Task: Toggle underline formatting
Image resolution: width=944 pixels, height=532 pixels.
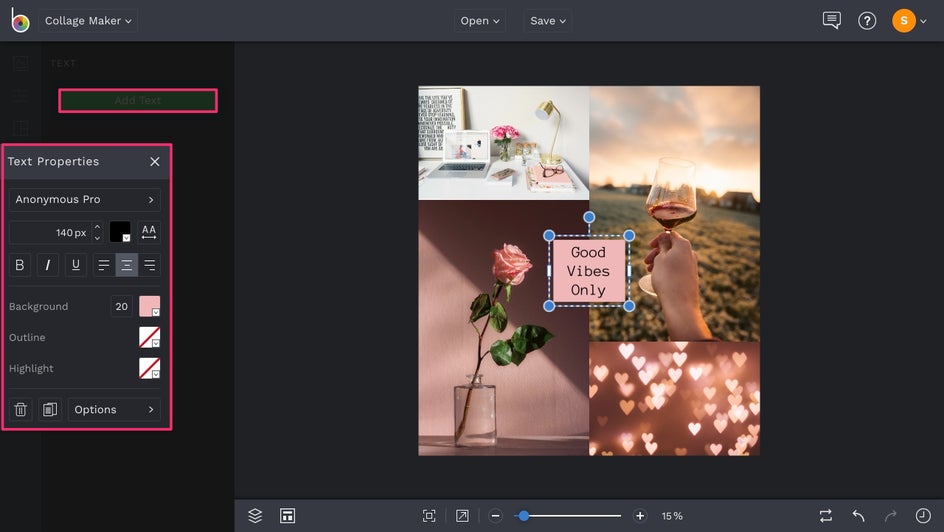Action: [76, 265]
